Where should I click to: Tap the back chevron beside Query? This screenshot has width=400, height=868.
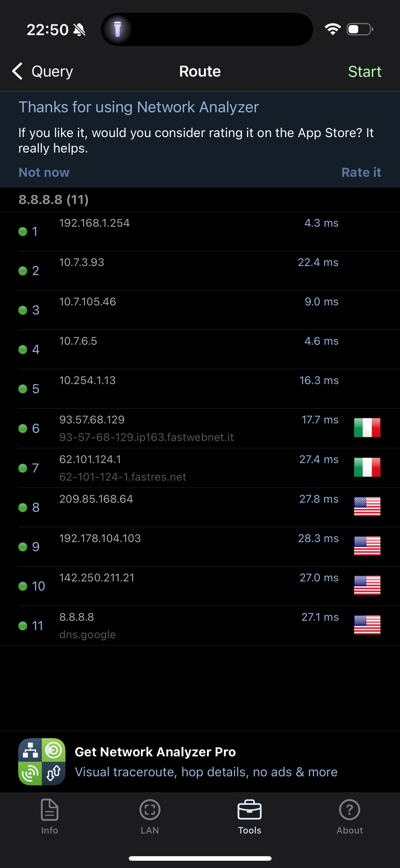pos(18,71)
